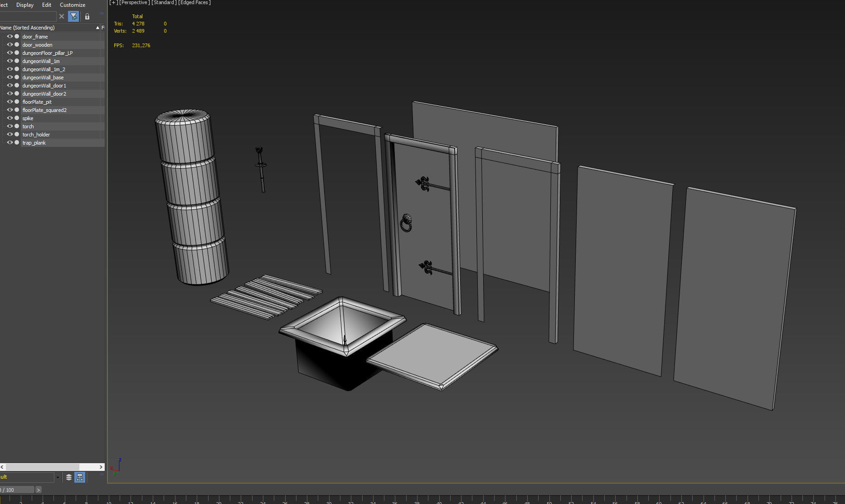Click geometry dot icon beside dungeonWall_door2
Image resolution: width=845 pixels, height=504 pixels.
[x=17, y=93]
